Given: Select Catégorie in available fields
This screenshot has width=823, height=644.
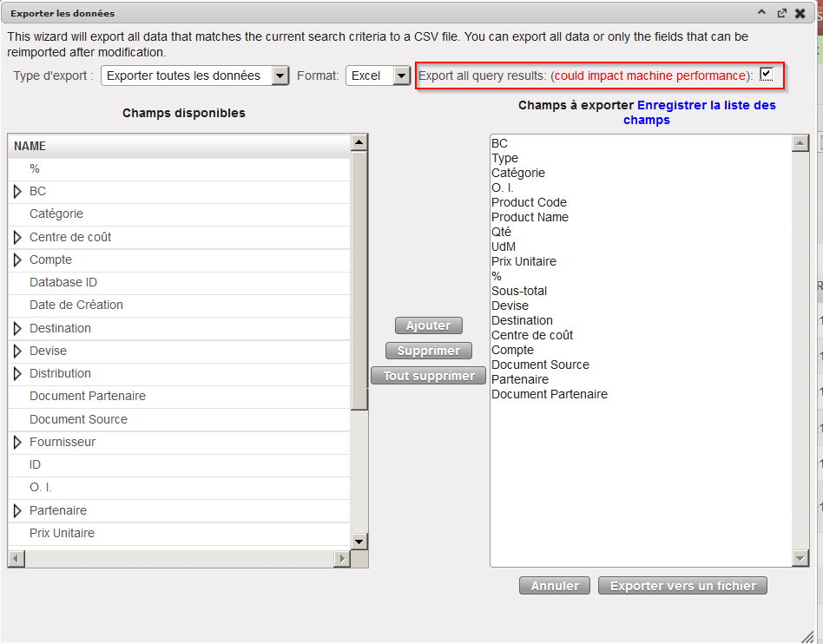Looking at the screenshot, I should (179, 214).
